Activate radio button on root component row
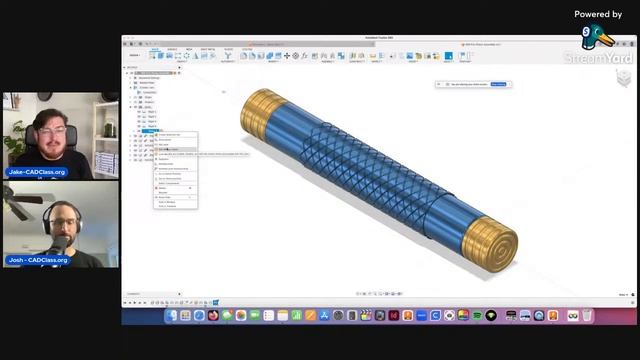640x360 pixels. coord(179,73)
